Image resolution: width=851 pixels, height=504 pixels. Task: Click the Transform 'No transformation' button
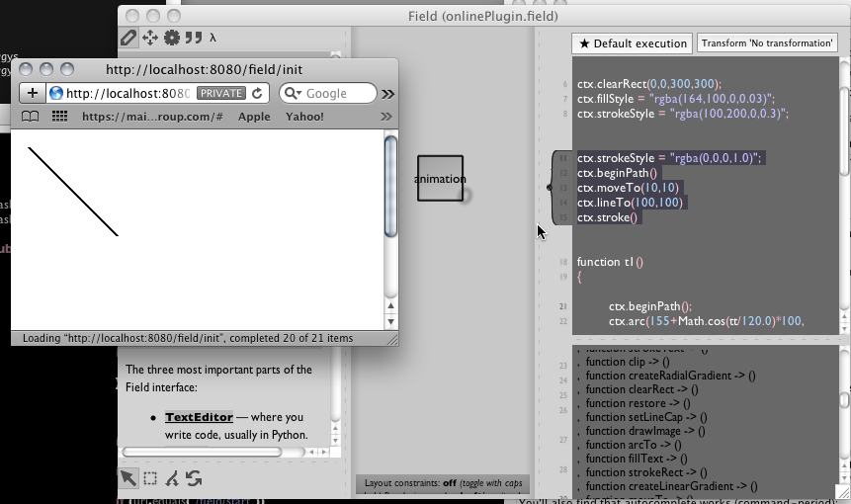coord(767,43)
